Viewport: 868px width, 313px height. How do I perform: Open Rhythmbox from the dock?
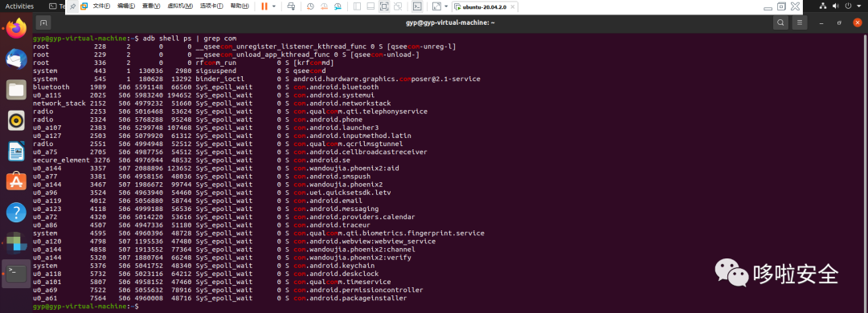(x=17, y=120)
